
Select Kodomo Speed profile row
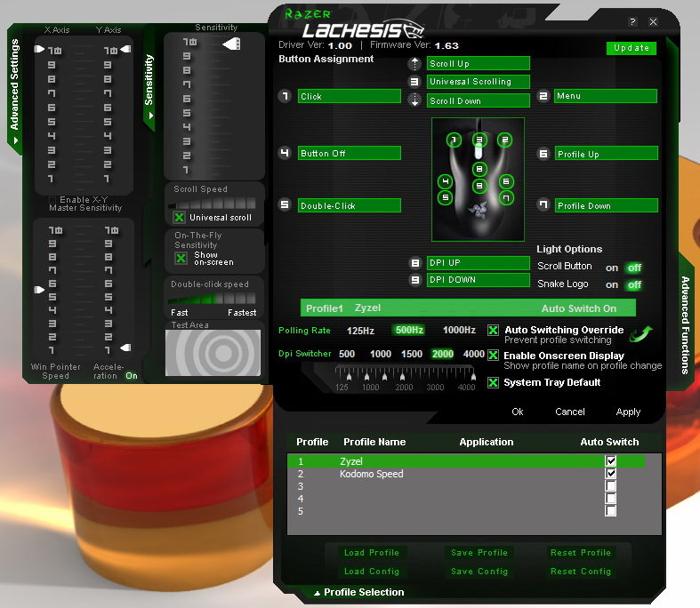[465, 474]
